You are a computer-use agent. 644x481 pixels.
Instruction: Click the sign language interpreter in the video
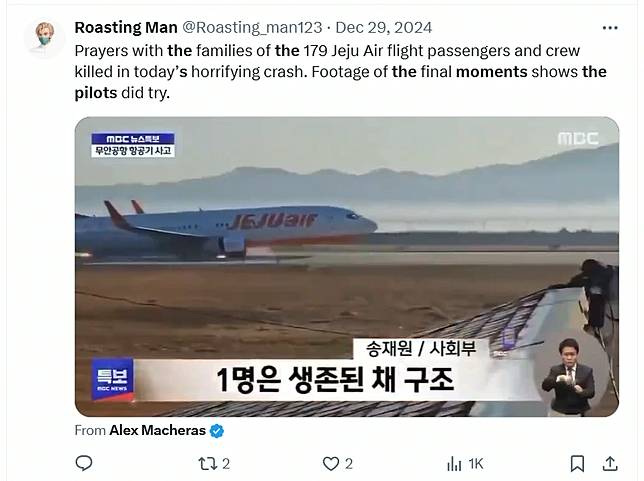tap(568, 377)
